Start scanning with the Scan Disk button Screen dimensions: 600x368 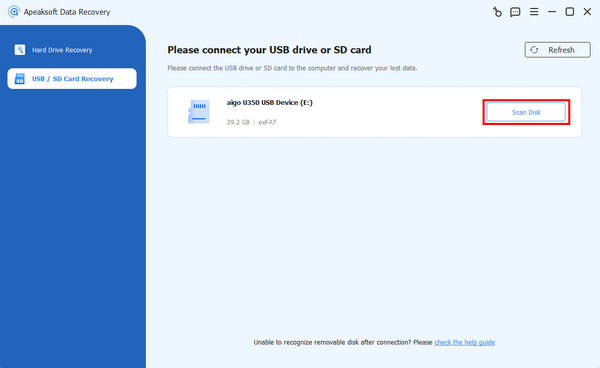click(x=526, y=112)
